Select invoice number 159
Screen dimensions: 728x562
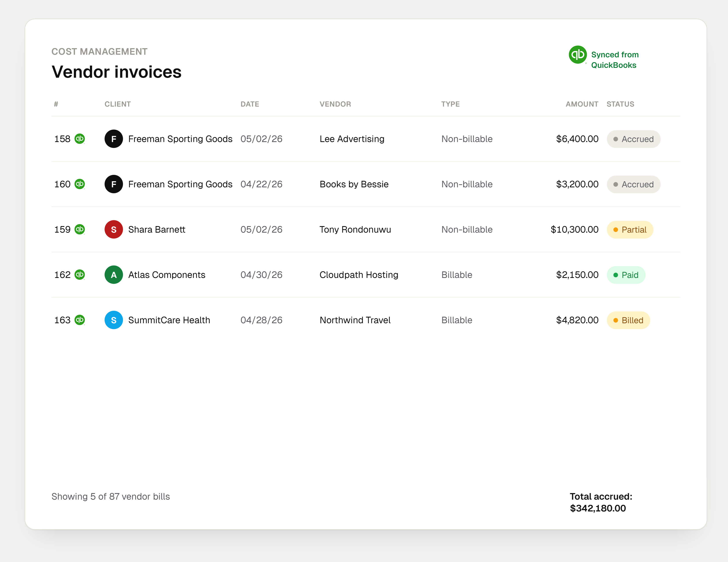62,229
